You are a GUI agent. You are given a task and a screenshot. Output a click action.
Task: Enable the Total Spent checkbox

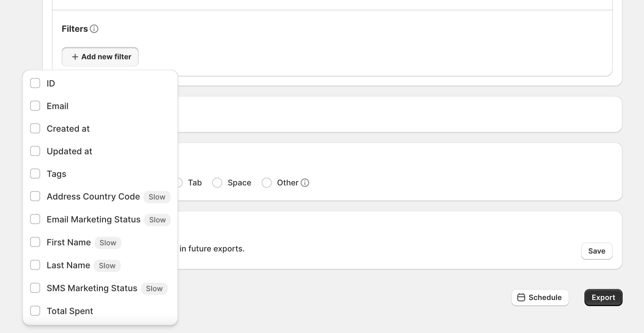tap(35, 311)
